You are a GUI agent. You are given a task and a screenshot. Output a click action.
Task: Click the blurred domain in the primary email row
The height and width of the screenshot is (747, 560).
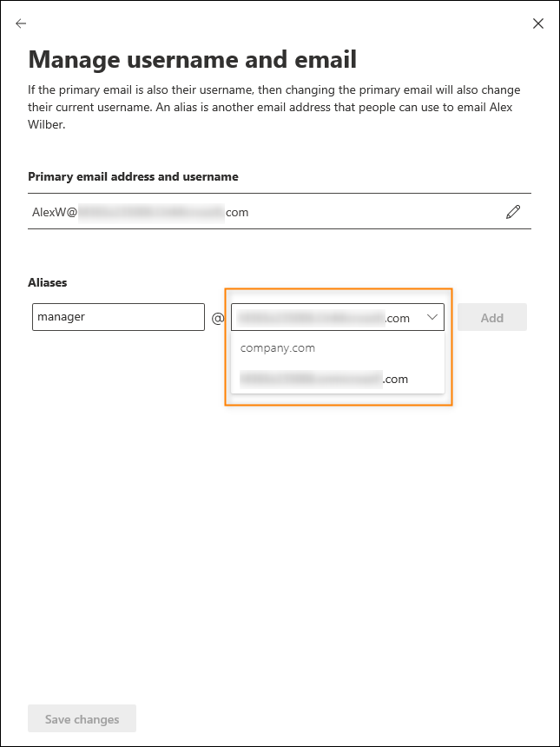tap(151, 212)
